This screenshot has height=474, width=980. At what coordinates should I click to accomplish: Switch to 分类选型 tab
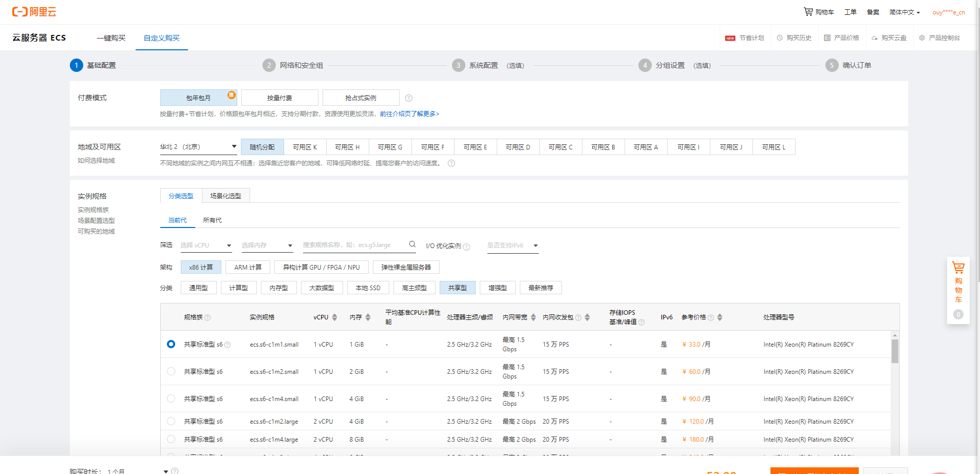point(181,196)
